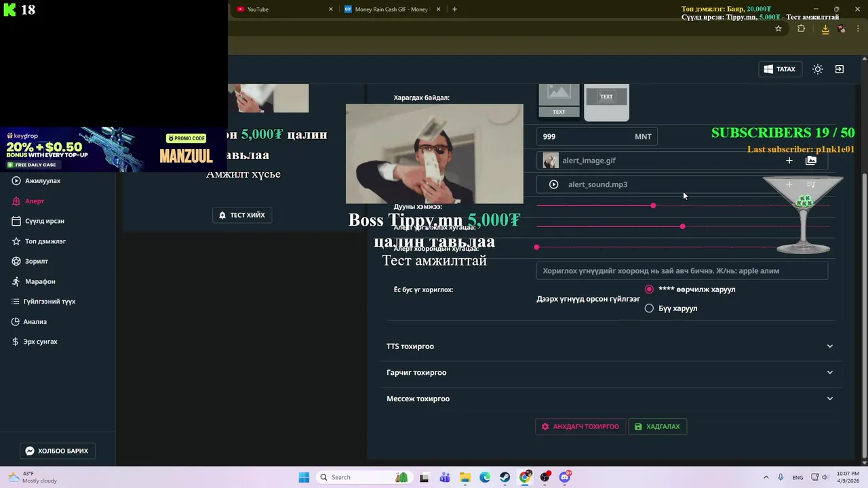Adjust the alert interval slider handle

[536, 247]
